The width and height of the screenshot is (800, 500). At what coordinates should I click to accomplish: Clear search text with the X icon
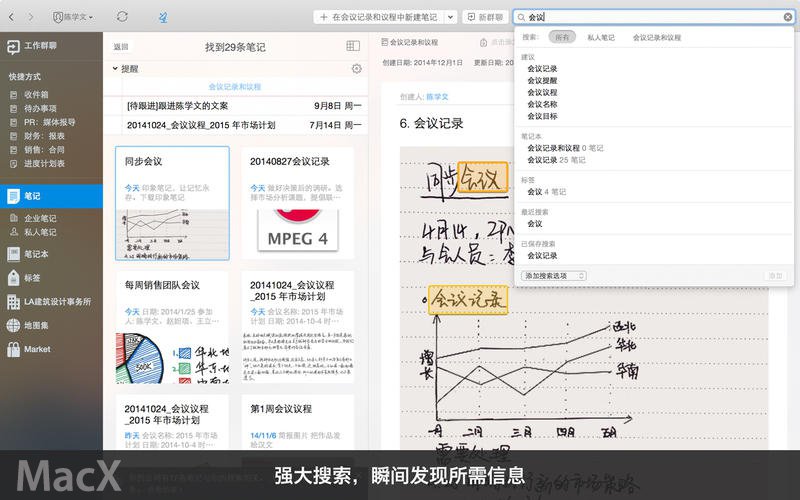point(787,17)
